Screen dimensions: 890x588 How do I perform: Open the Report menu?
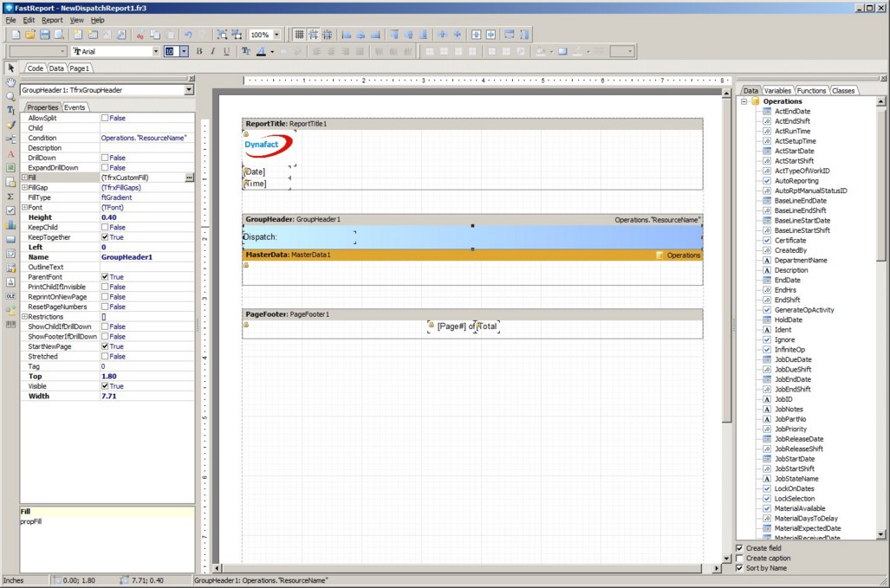click(x=52, y=20)
